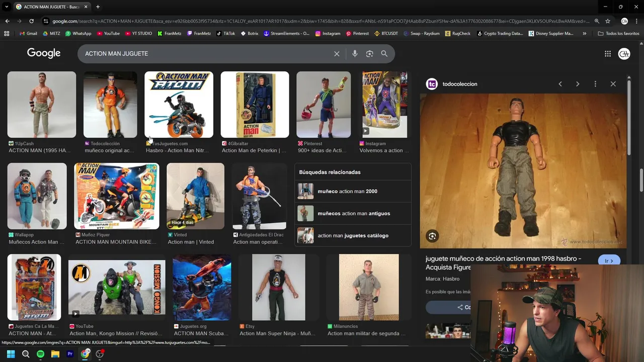Open the BTCUSDT bookmark
The height and width of the screenshot is (362, 644).
(386, 34)
